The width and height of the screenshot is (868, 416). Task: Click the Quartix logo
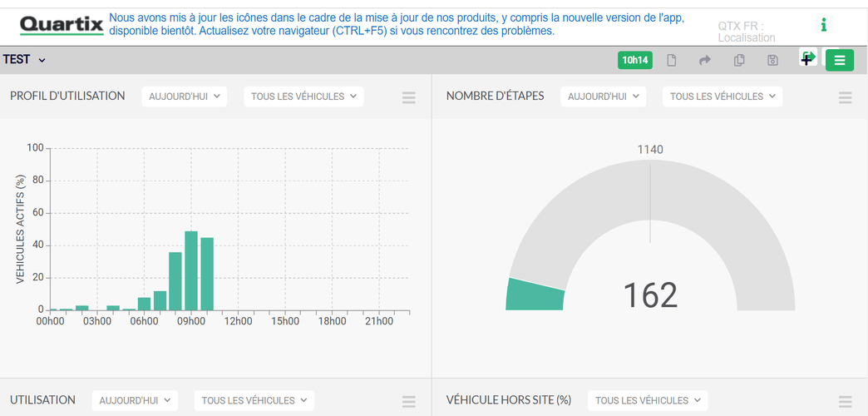click(62, 25)
